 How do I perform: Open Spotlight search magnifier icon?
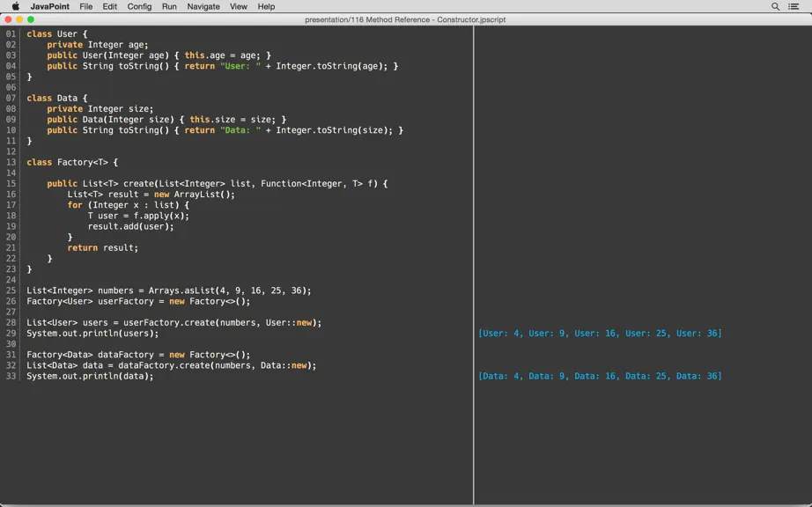775,6
